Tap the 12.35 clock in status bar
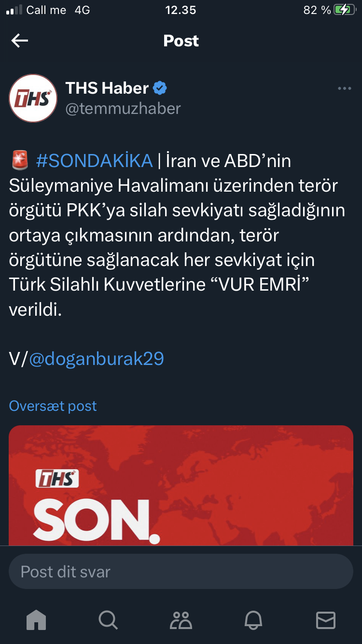This screenshot has height=644, width=362. [x=181, y=10]
